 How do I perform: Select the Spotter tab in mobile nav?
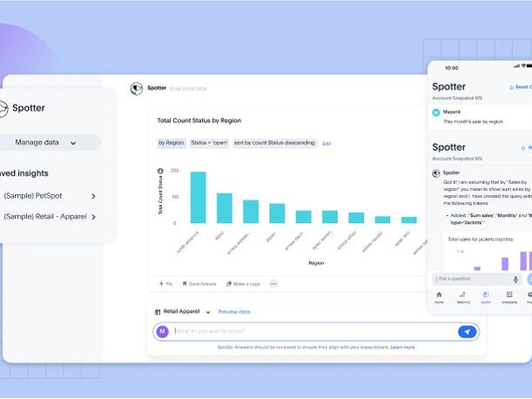[485, 297]
